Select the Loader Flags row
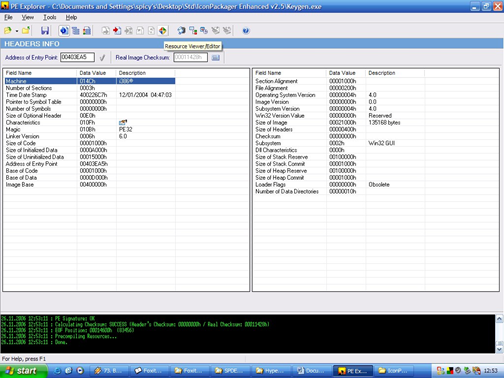 339,185
